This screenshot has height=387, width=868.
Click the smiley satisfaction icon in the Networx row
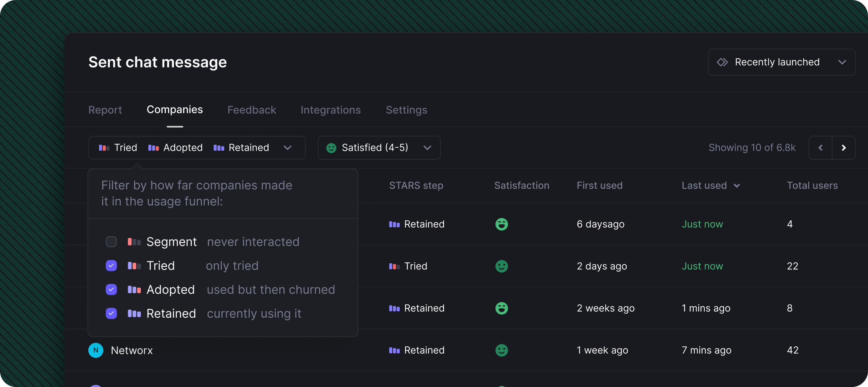click(x=502, y=350)
